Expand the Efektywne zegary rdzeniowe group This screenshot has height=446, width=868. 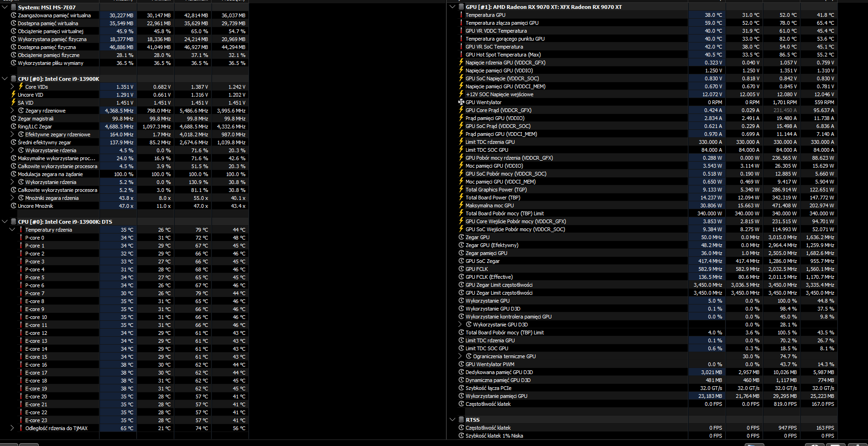coord(12,135)
